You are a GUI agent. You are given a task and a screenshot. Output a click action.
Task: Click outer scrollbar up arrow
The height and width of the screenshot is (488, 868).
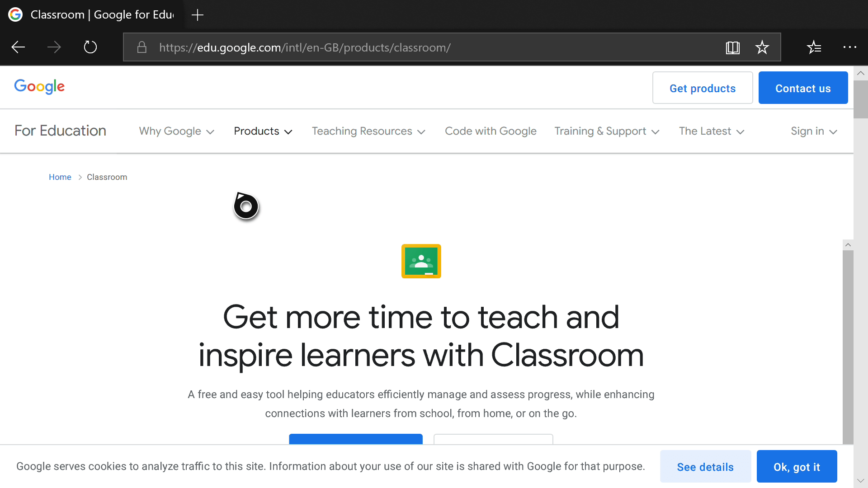coord(860,73)
